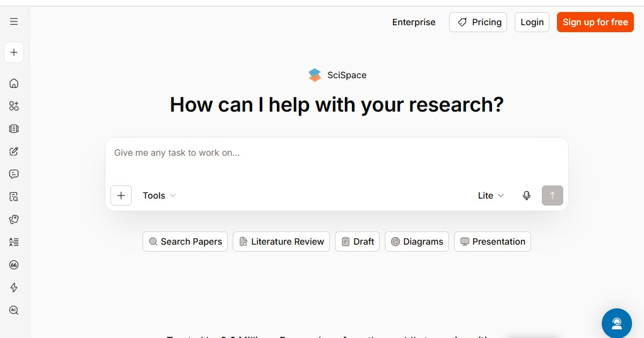Open the citation quote icon in sidebar
644x338 pixels.
(14, 265)
